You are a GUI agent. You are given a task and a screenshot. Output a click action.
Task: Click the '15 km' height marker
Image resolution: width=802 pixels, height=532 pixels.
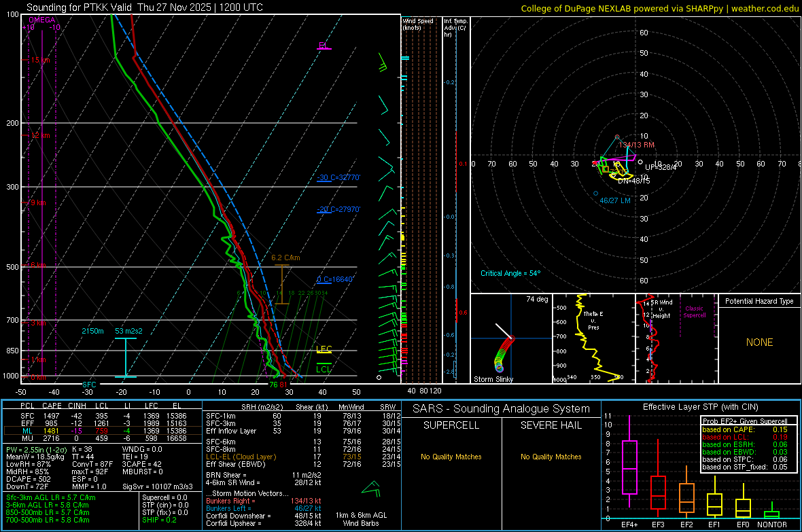40,60
